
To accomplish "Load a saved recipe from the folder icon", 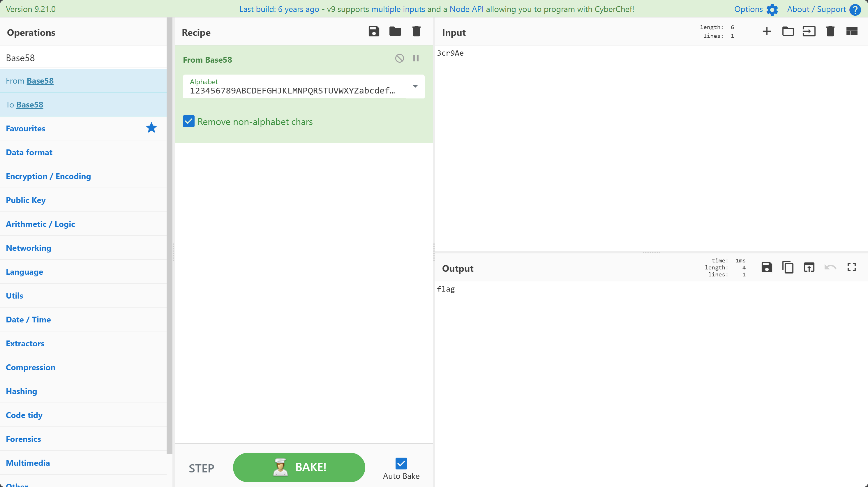I will point(395,31).
